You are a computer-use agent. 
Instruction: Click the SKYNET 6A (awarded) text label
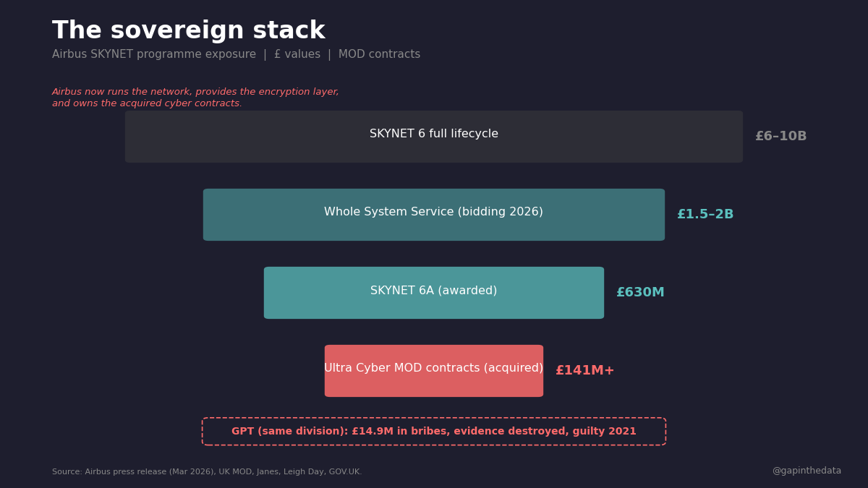coord(434,291)
